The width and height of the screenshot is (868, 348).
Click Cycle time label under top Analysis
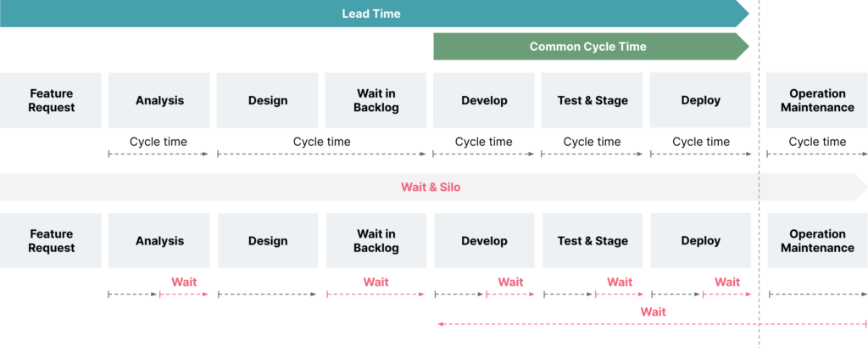tap(159, 142)
